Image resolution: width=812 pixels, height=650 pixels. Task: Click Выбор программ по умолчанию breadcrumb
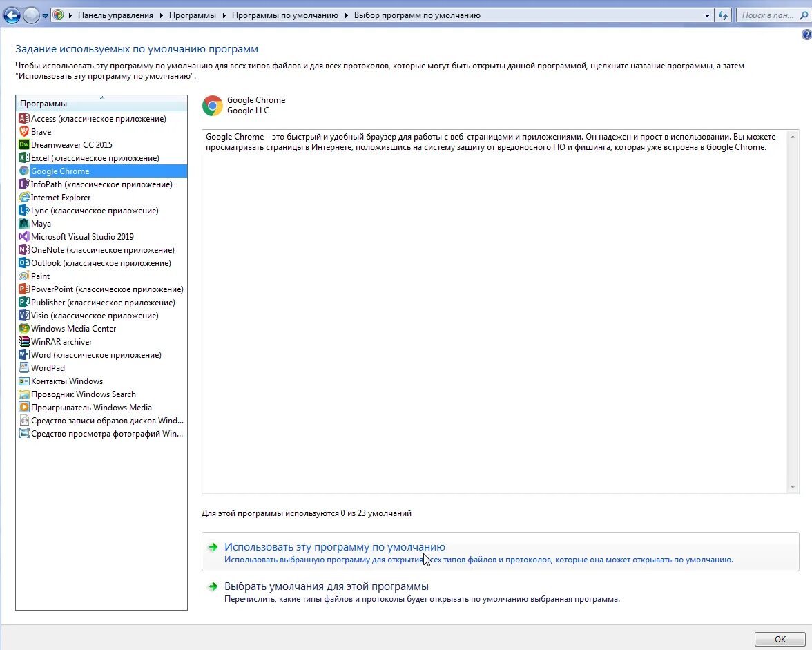coord(417,15)
